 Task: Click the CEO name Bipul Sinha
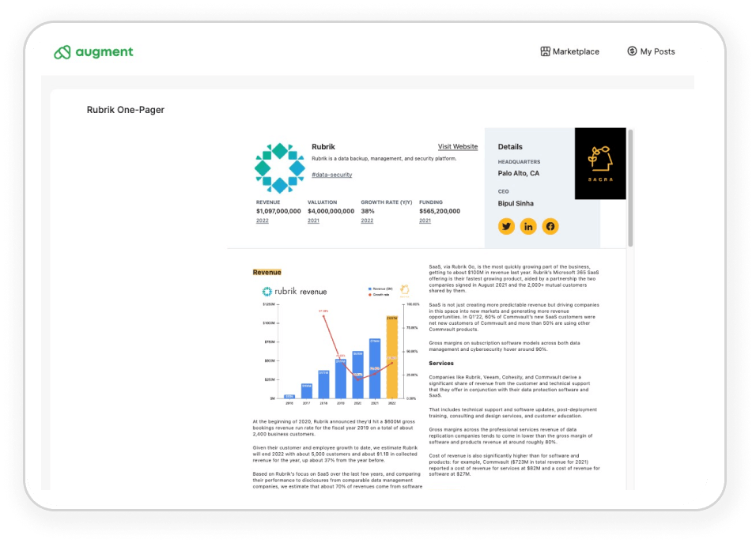(516, 203)
